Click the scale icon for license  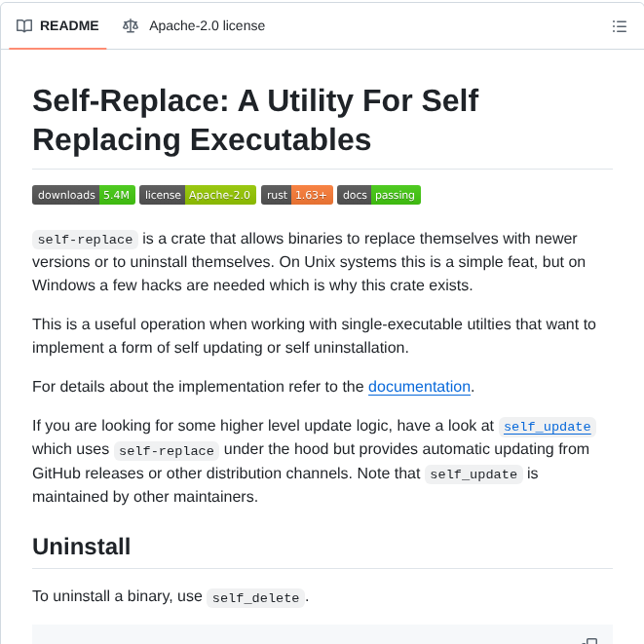[131, 26]
